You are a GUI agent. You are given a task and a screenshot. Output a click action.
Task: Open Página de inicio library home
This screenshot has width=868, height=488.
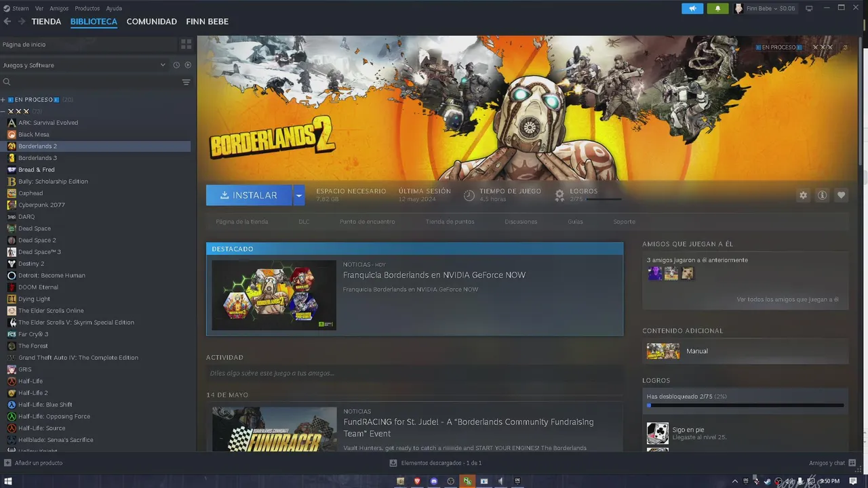pyautogui.click(x=88, y=44)
